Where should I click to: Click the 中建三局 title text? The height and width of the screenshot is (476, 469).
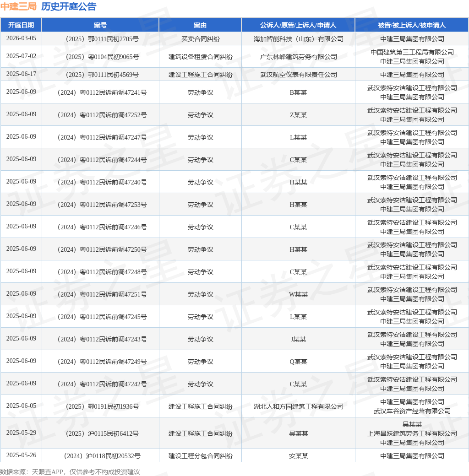(x=18, y=6)
